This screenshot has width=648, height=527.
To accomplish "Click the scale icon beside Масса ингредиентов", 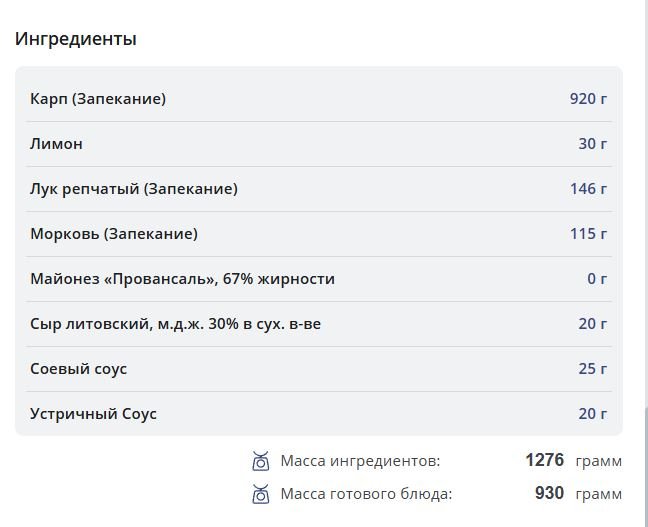I will pos(260,461).
